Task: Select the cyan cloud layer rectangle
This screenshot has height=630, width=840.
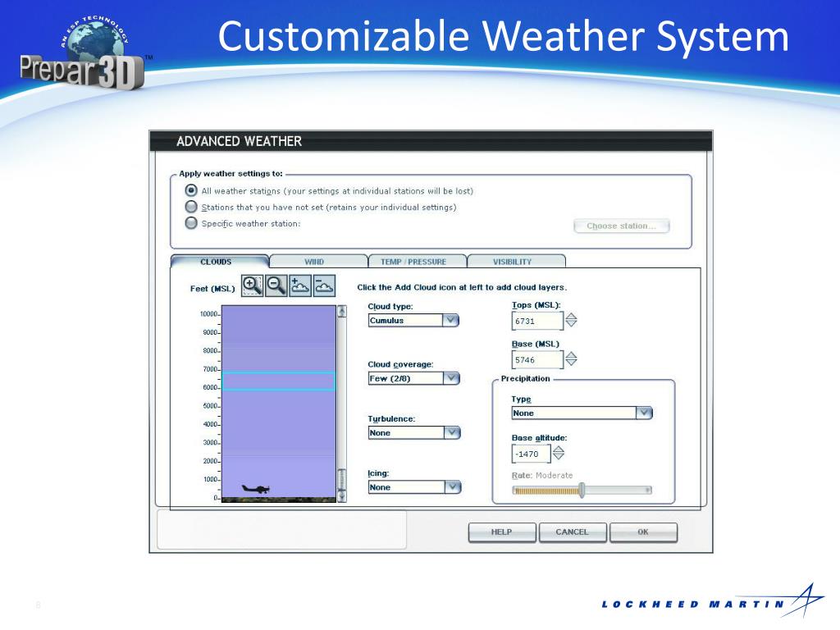Action: [278, 381]
